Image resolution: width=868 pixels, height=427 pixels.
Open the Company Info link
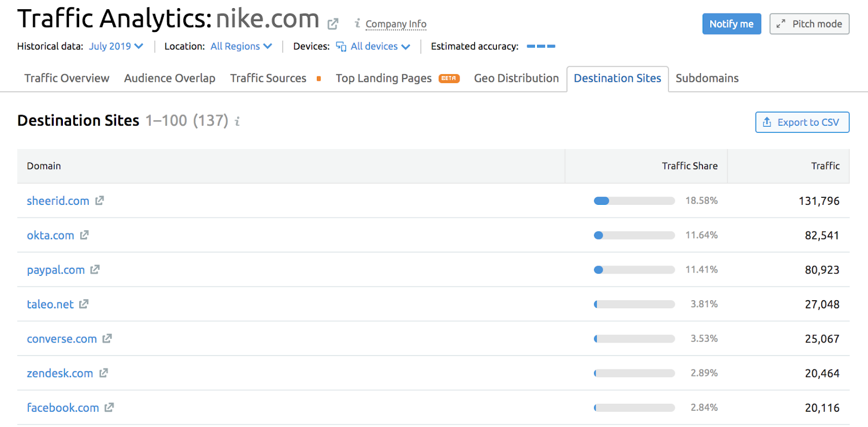pyautogui.click(x=396, y=24)
